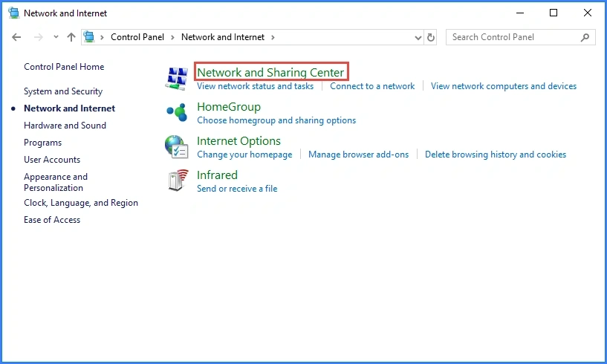Viewport: 607px width, 364px height.
Task: Open the Infrared heading link
Action: [217, 175]
